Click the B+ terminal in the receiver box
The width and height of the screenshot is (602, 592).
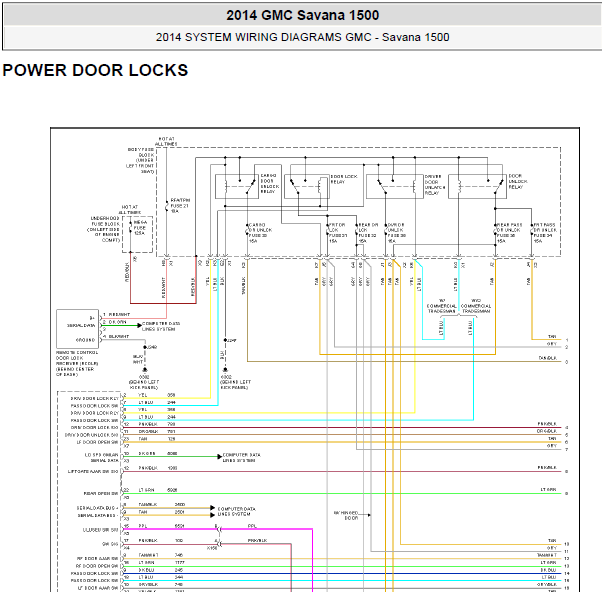tap(92, 318)
